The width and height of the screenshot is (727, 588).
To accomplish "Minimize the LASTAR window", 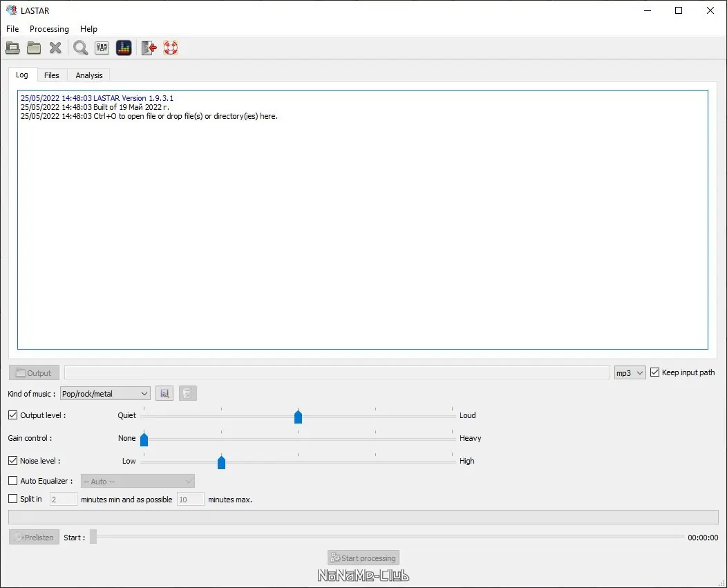I will 648,10.
